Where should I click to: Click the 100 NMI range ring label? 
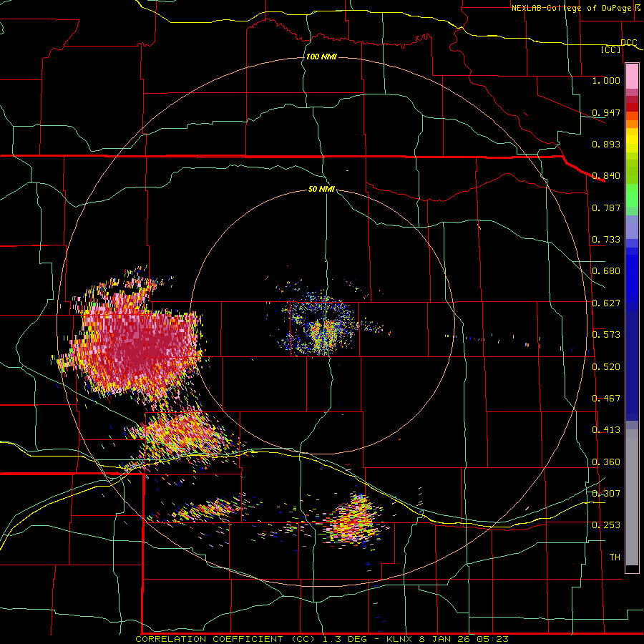[321, 57]
